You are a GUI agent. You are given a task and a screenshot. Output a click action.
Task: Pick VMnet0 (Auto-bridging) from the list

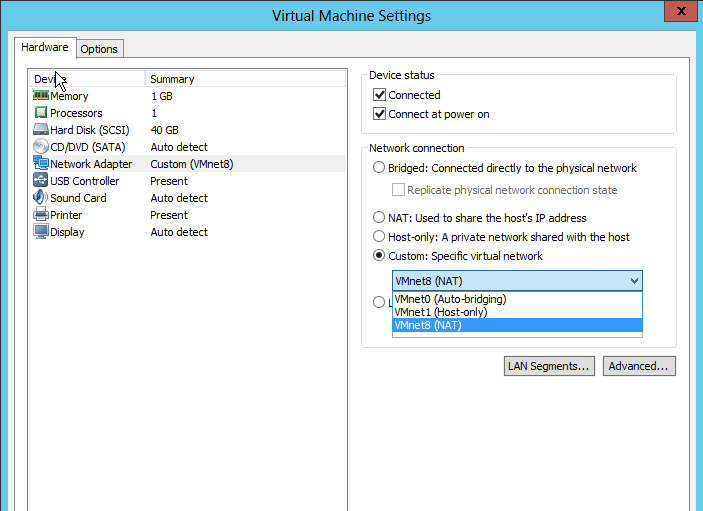click(450, 299)
